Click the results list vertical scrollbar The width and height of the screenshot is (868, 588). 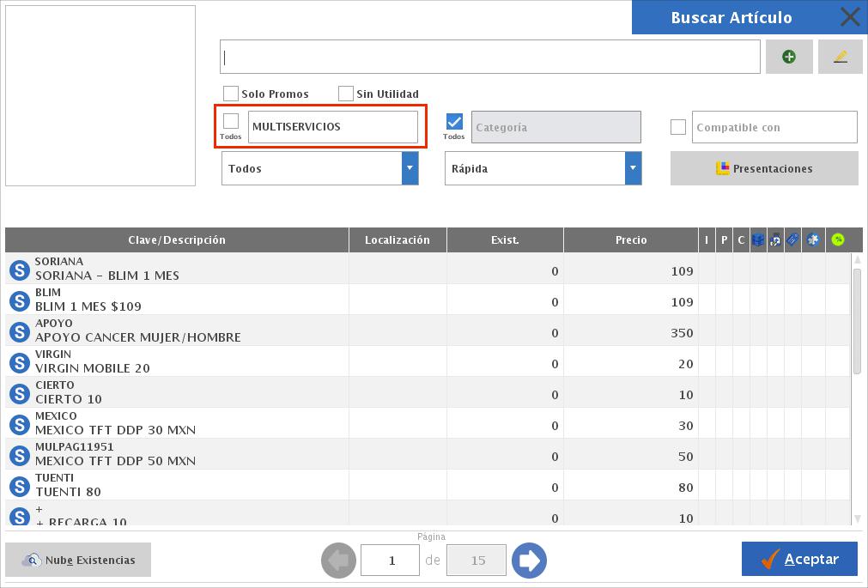coord(857,321)
